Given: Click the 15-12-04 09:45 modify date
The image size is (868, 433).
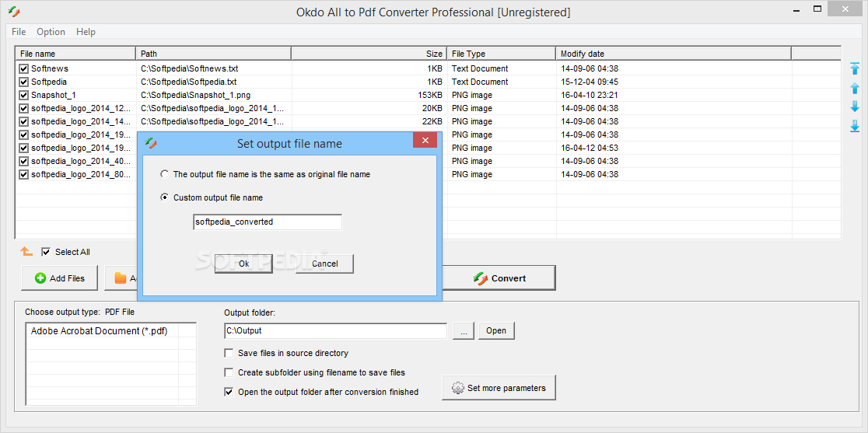Looking at the screenshot, I should (x=589, y=82).
